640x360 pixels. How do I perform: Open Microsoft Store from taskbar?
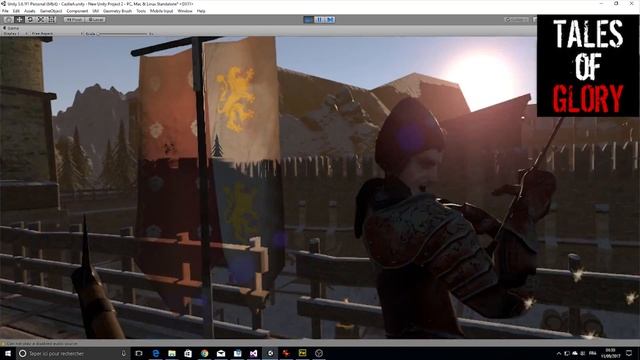point(188,353)
